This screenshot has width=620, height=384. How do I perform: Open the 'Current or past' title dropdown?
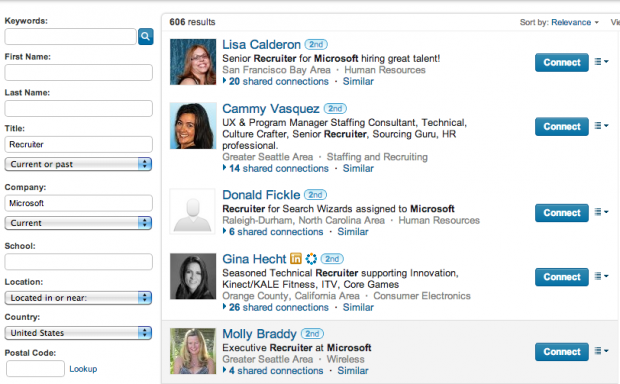click(78, 164)
